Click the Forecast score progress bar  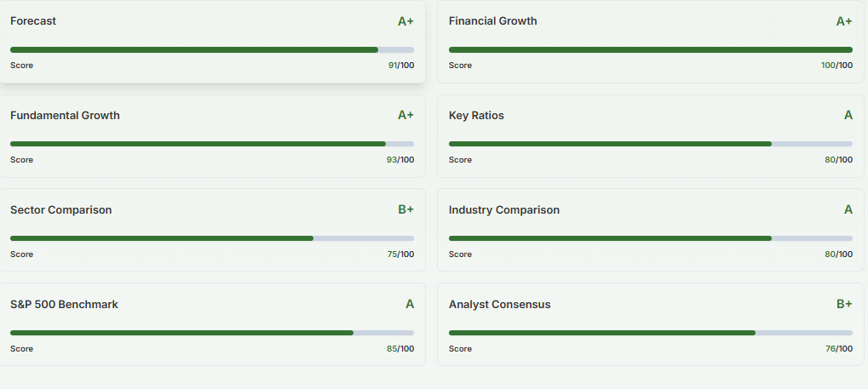point(212,50)
